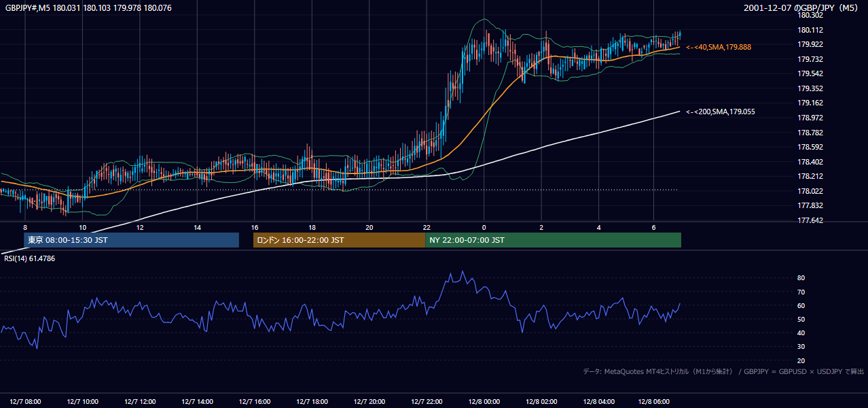Click hour tick 16 under price chart
Image resolution: width=868 pixels, height=408 pixels.
pos(255,227)
